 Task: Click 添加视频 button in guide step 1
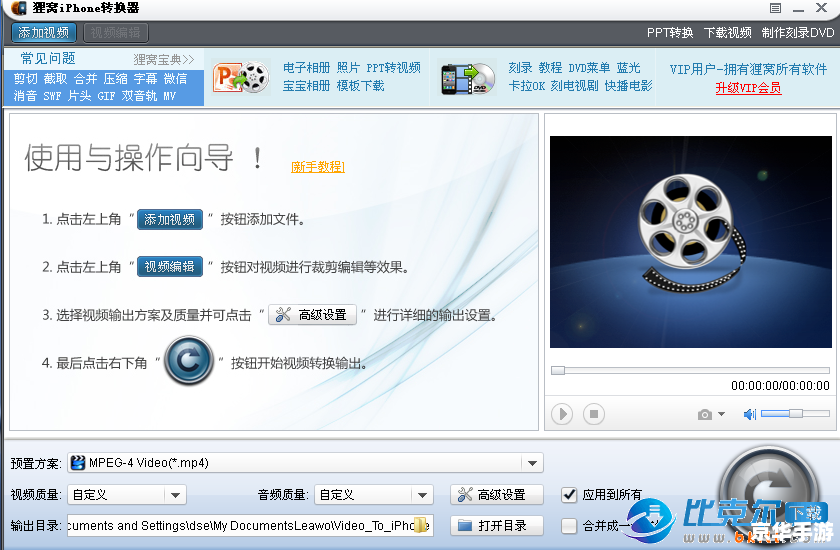coord(170,219)
